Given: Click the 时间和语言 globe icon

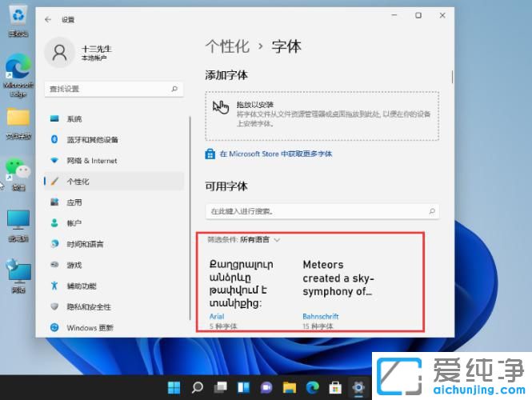Looking at the screenshot, I should tap(54, 243).
